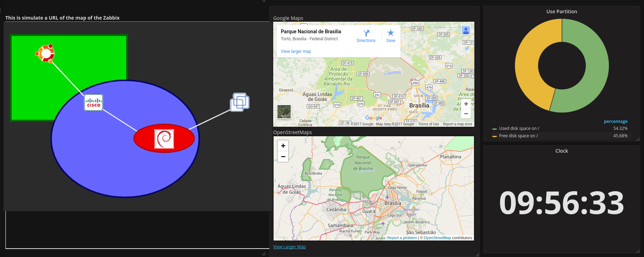Screen dimensions: 644x257
Task: Click the Samambaia label on OpenStreetMap
Action: coord(340,225)
